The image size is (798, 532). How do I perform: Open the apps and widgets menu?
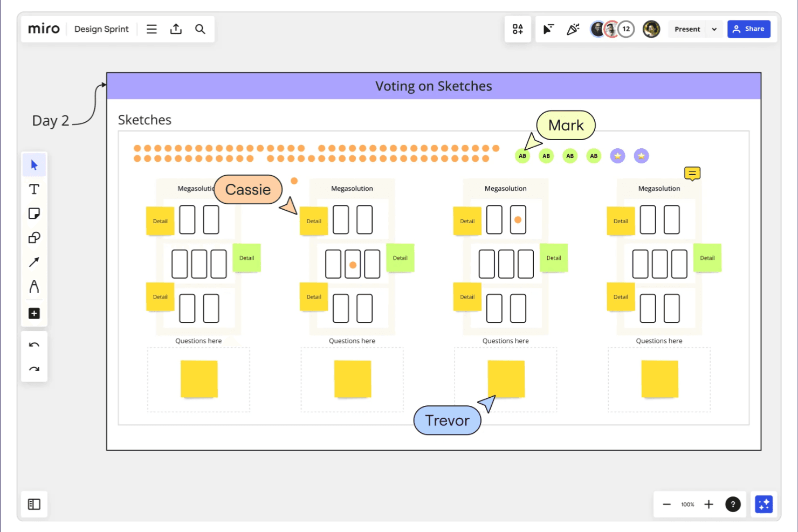518,29
